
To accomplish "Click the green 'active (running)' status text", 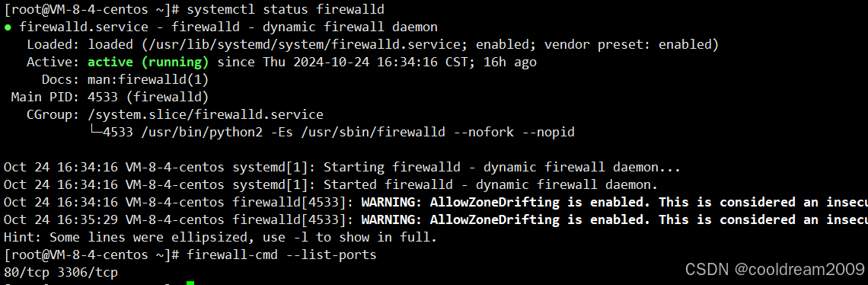I will (148, 62).
